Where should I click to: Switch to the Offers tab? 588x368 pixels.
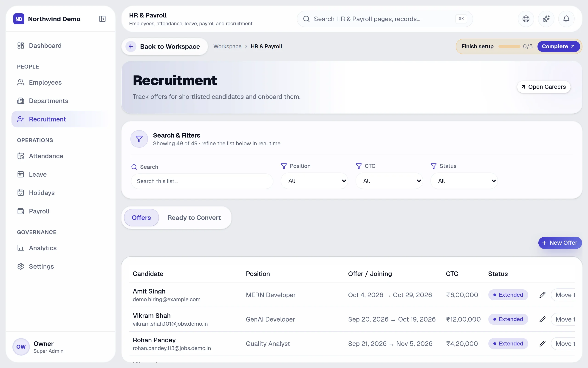141,218
